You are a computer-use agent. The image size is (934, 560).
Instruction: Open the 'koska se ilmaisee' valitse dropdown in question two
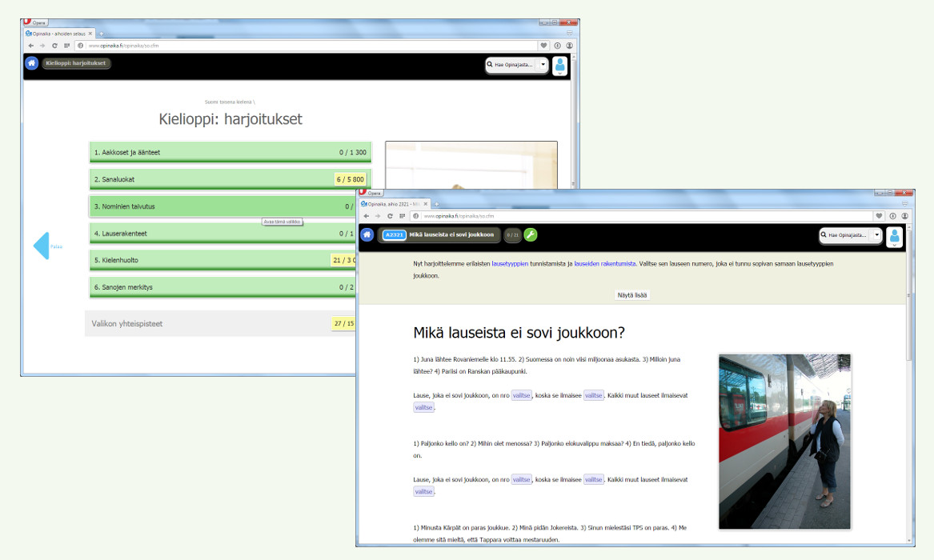[593, 479]
